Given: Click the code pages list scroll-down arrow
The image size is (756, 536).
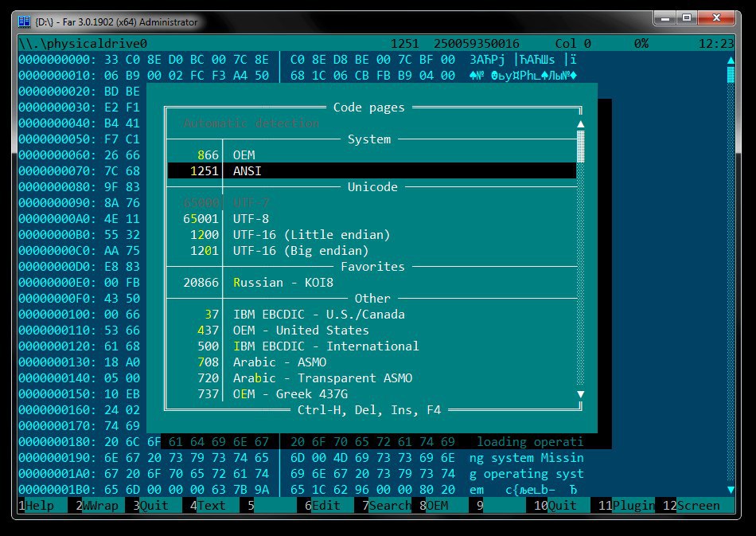Looking at the screenshot, I should [580, 394].
